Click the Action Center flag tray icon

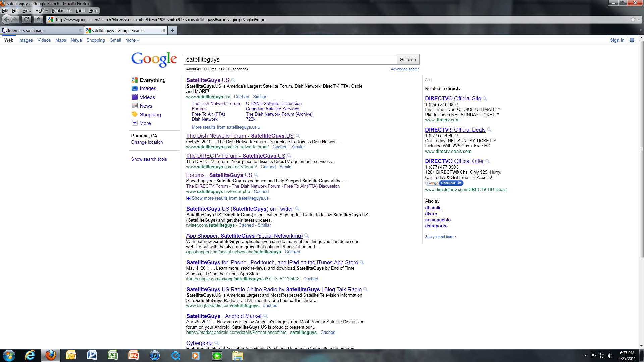[594, 356]
